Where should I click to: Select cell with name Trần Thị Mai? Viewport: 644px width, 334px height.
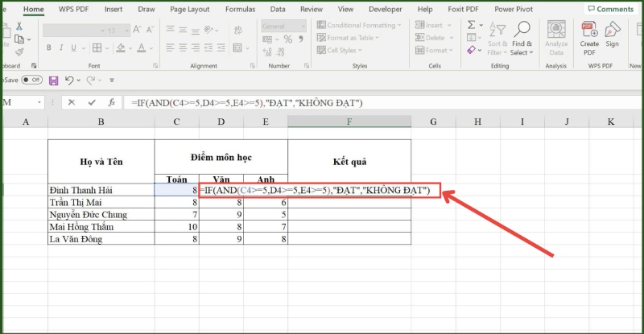coord(101,204)
